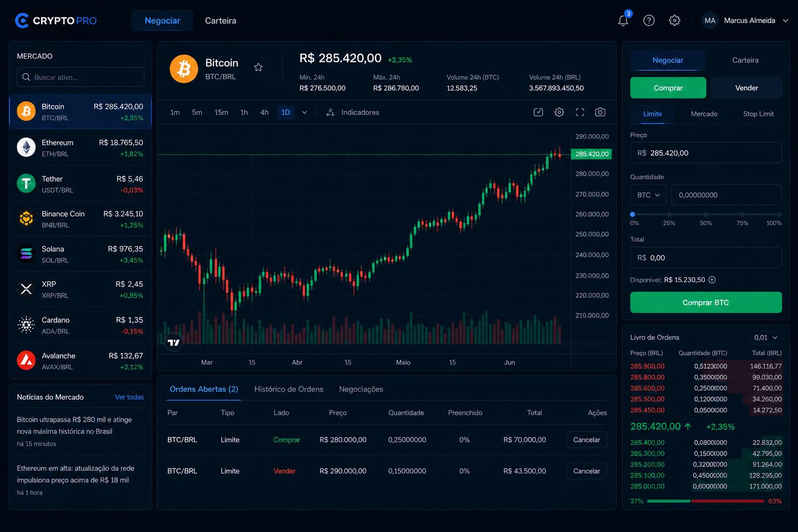Open Negociar in top navigation
This screenshot has height=532, width=798.
coord(162,20)
